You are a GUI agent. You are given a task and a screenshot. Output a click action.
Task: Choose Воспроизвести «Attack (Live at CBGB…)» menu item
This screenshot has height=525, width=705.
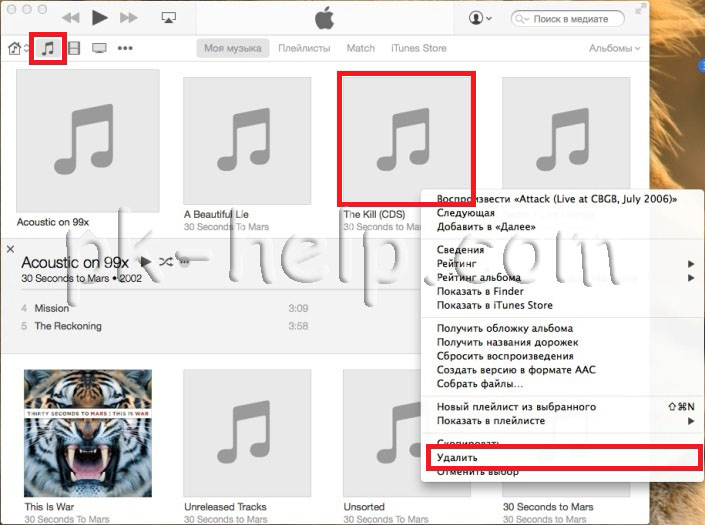coord(562,199)
